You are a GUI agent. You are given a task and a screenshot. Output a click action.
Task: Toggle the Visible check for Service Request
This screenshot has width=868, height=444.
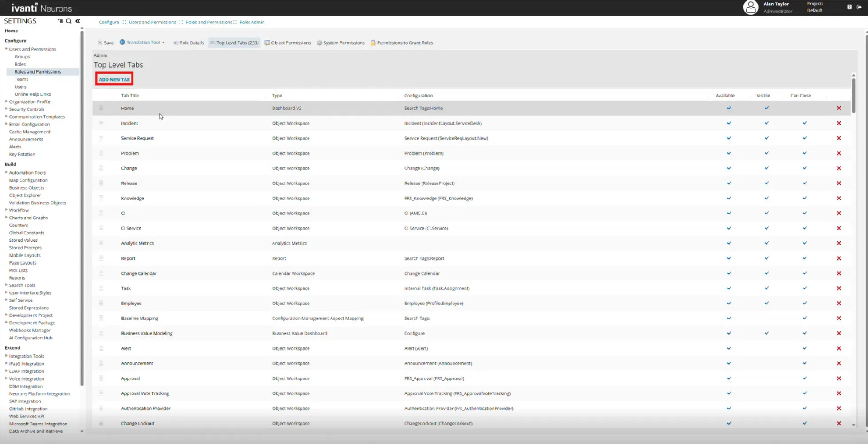click(766, 138)
